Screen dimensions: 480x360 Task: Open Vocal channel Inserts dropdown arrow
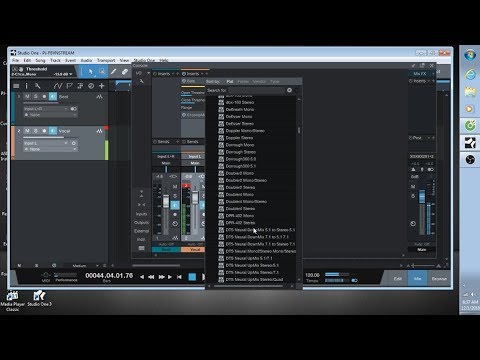(x=202, y=74)
